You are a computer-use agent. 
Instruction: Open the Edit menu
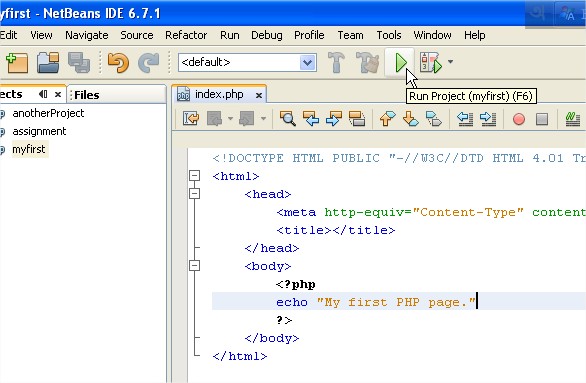[8, 35]
